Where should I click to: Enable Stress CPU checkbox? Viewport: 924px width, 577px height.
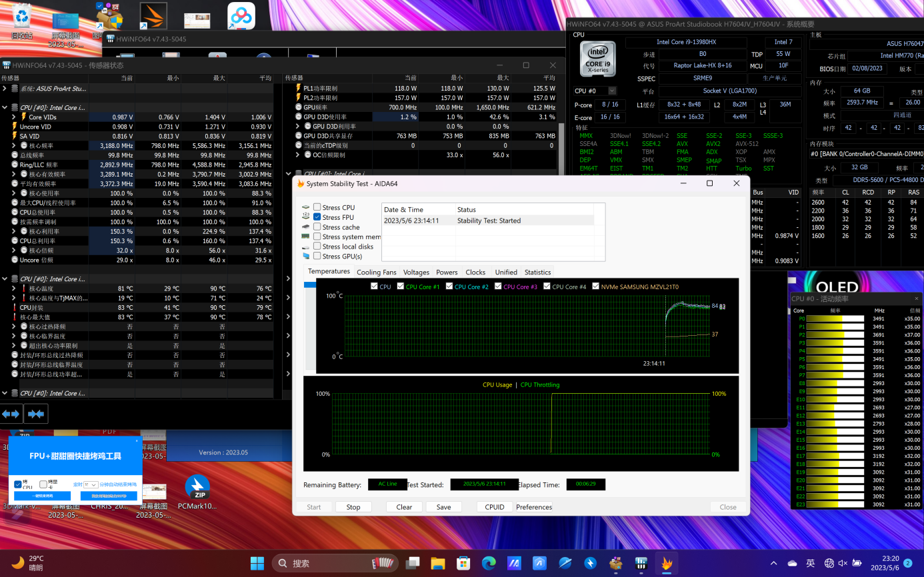click(x=317, y=207)
